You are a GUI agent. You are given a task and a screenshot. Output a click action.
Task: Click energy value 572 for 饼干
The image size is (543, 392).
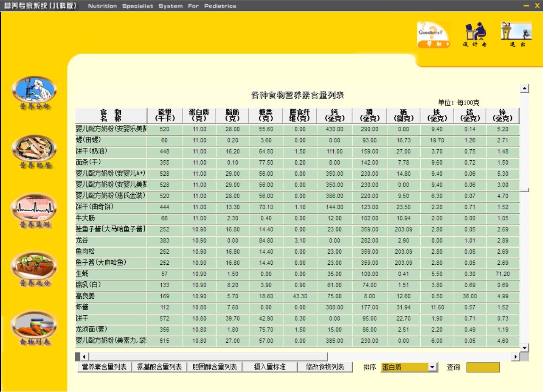(165, 319)
